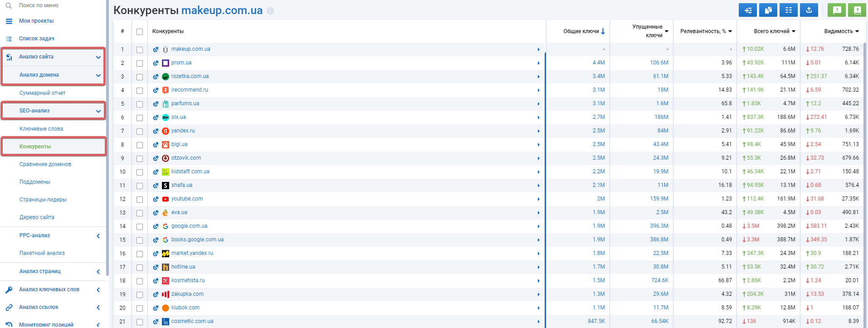Open external link icon for youtube.com
868x328 pixels.
tap(156, 199)
